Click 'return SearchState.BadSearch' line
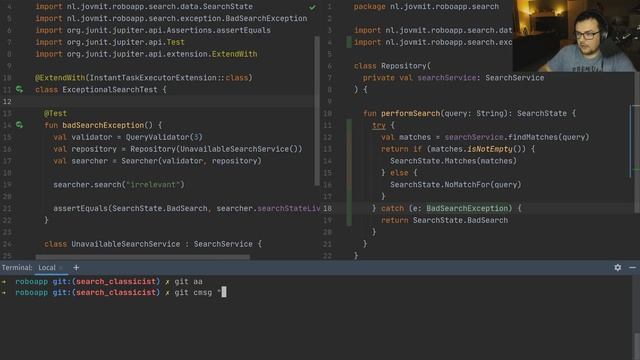The width and height of the screenshot is (640, 360). [x=444, y=220]
